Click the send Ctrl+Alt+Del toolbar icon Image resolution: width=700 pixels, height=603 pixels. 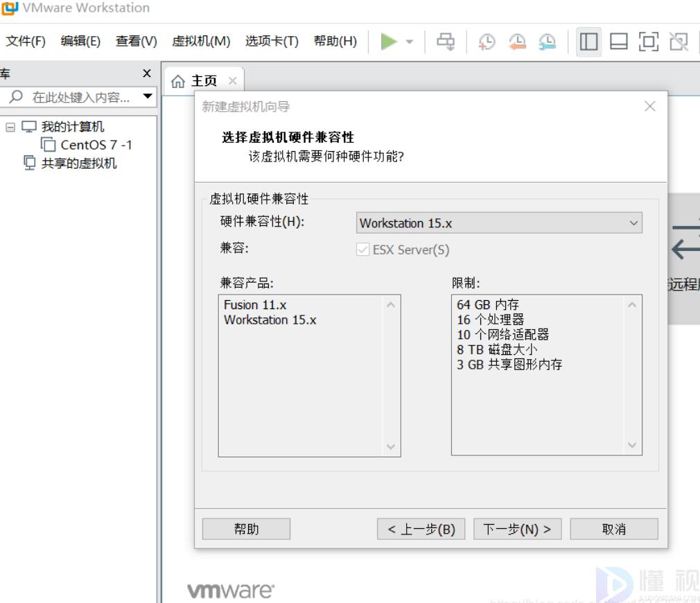coord(446,42)
